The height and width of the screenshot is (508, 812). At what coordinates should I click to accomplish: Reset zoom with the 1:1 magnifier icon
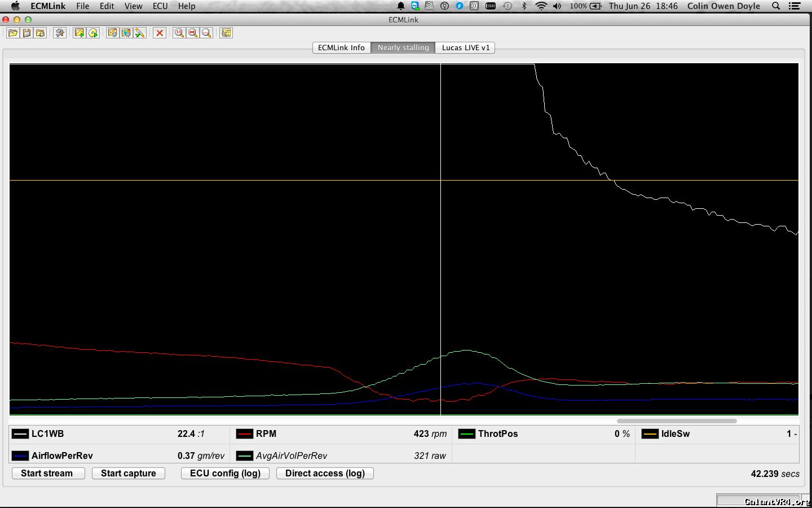click(x=179, y=33)
